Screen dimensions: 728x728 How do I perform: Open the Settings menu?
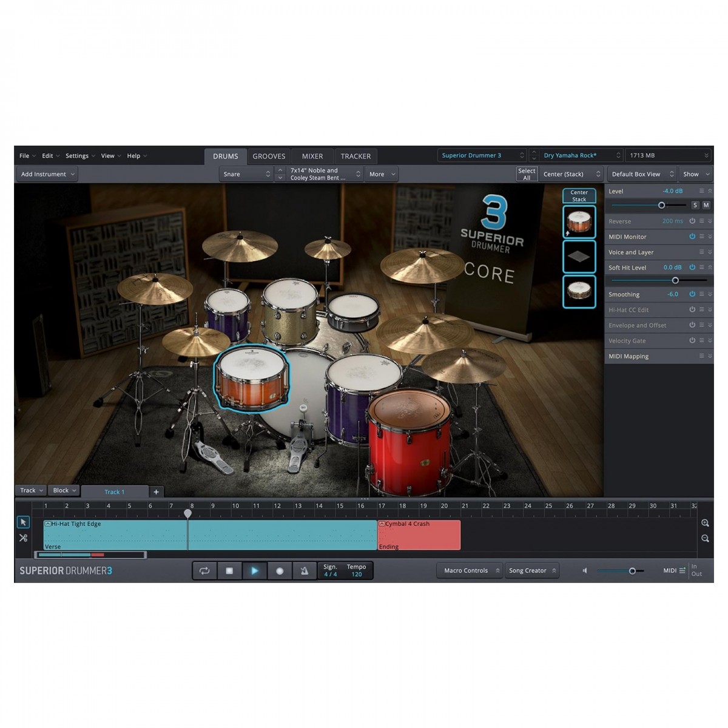(x=76, y=156)
